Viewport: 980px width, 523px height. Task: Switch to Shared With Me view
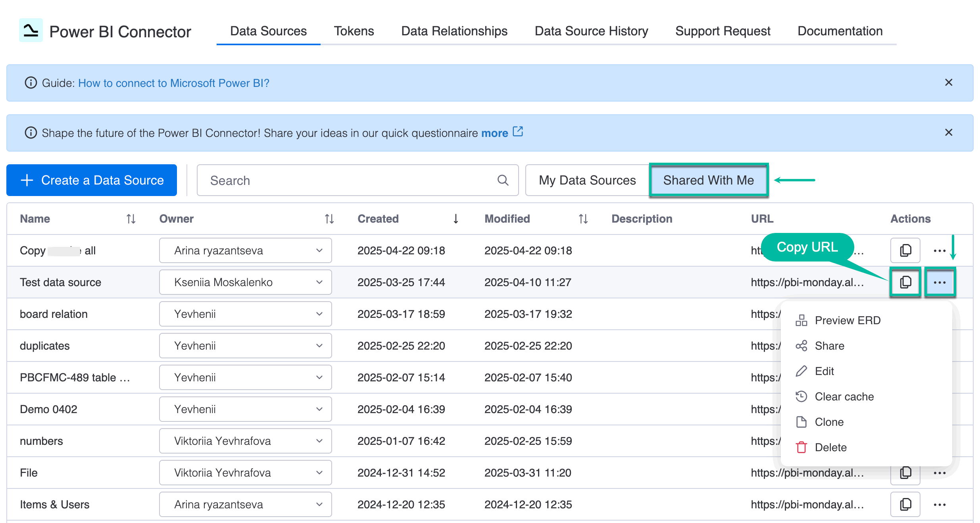click(709, 180)
